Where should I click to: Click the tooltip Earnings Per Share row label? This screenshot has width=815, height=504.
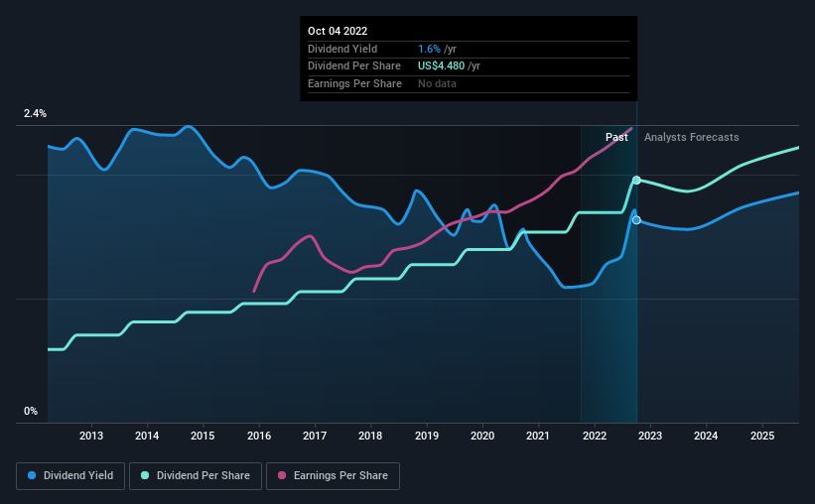[354, 83]
